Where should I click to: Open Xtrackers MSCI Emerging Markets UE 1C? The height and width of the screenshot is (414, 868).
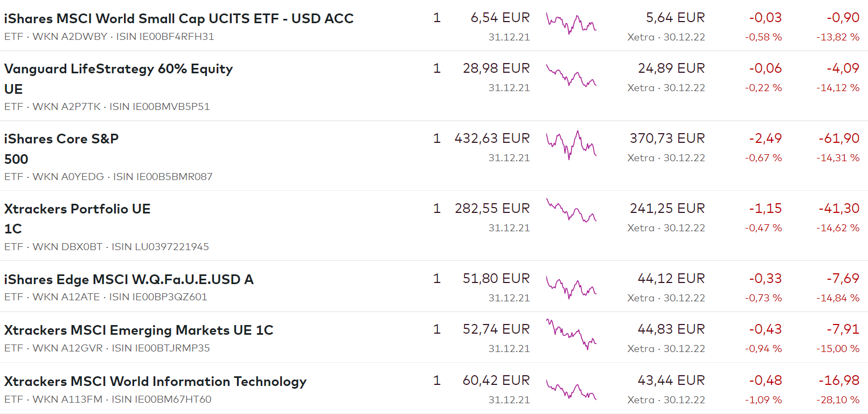click(138, 330)
